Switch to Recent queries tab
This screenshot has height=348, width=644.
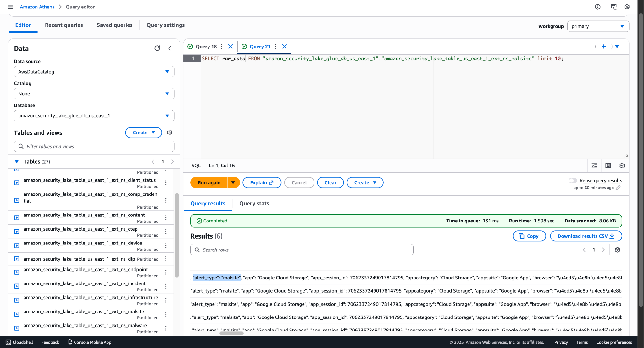pos(64,25)
